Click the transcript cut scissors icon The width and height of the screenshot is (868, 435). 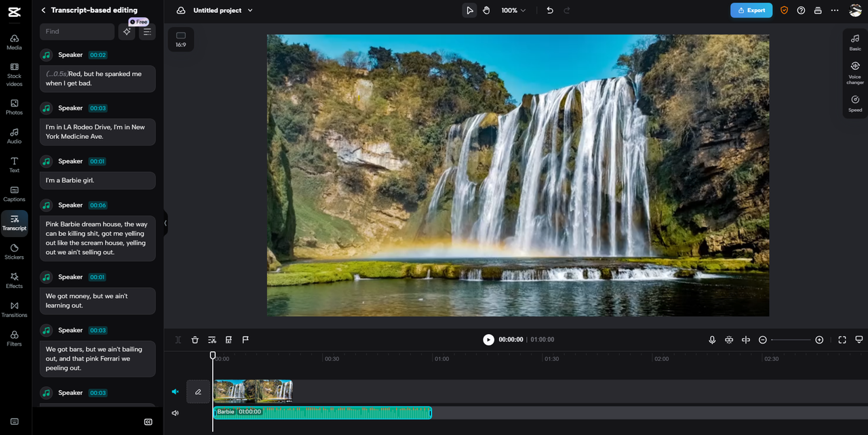click(x=212, y=339)
